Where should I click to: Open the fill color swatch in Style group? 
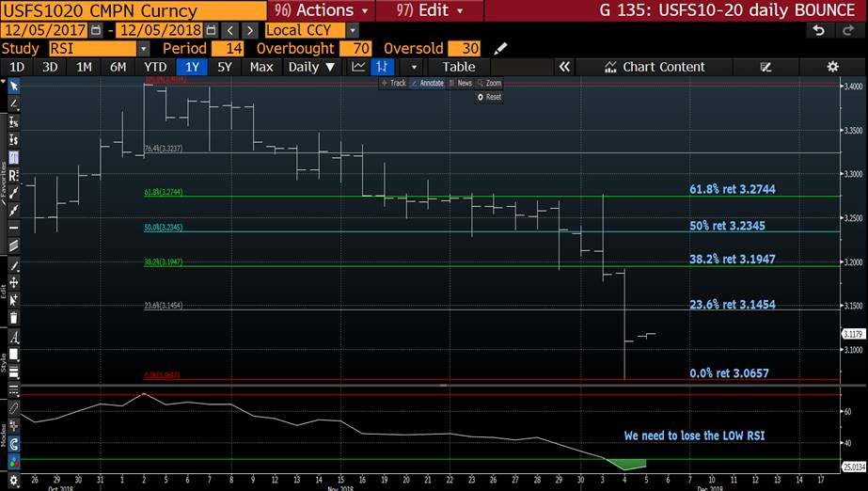(x=14, y=355)
